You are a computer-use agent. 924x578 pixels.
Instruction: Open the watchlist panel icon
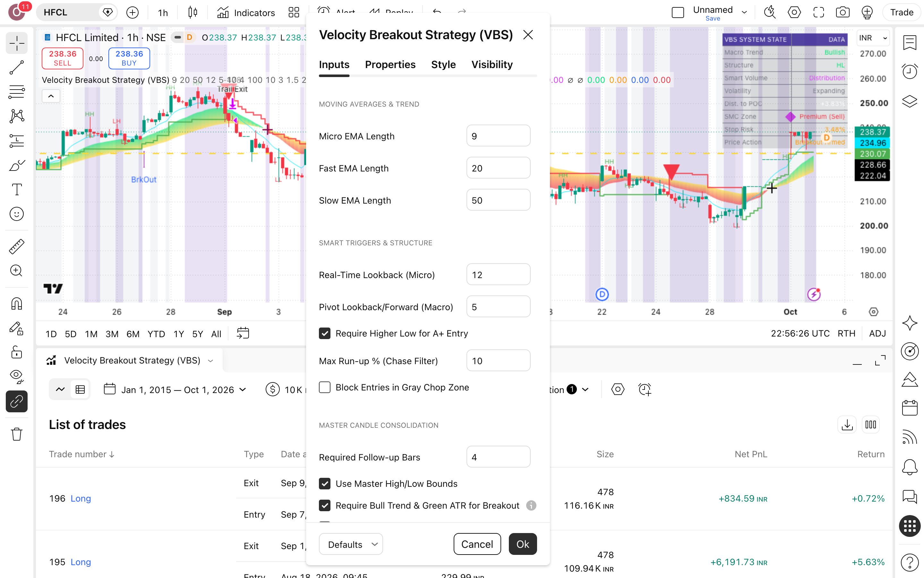click(x=910, y=42)
